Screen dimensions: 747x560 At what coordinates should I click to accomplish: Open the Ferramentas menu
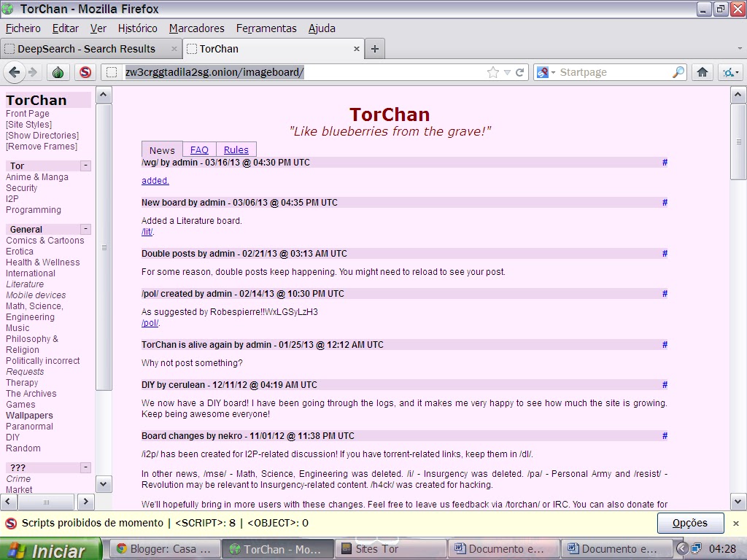(266, 28)
